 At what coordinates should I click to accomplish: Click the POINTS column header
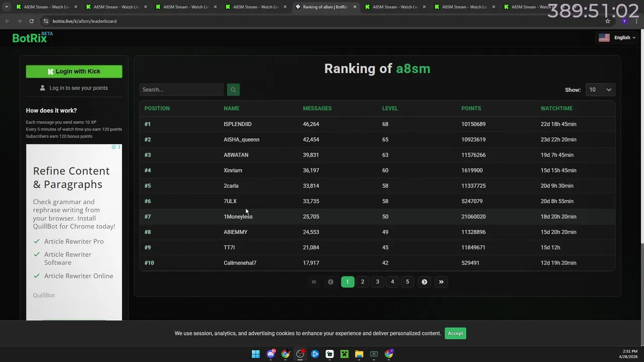pyautogui.click(x=471, y=108)
